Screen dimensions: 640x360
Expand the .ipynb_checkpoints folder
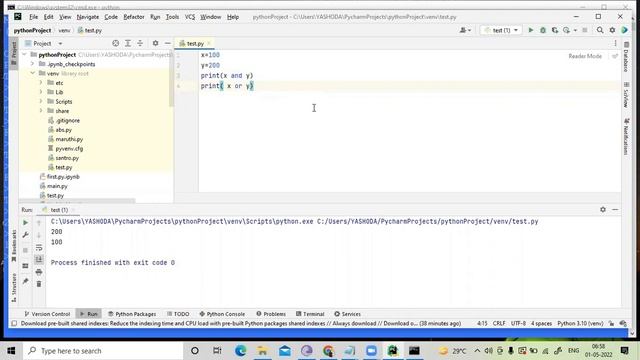tap(33, 64)
